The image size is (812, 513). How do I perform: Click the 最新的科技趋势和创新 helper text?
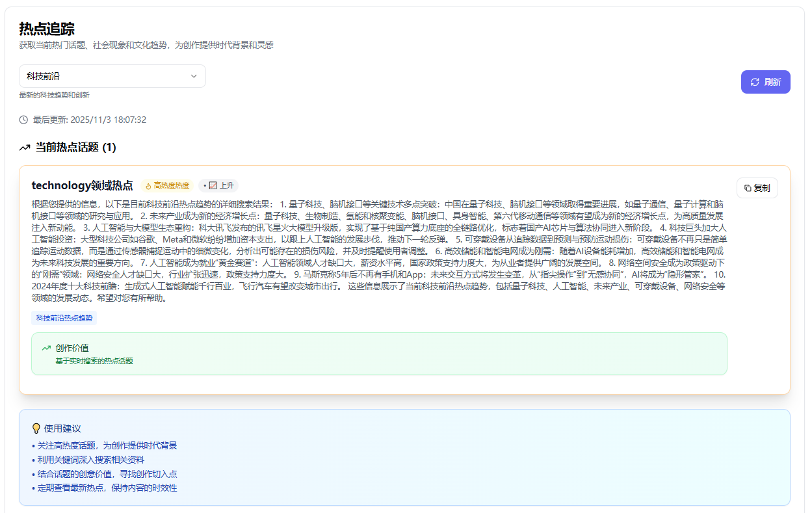pos(54,95)
